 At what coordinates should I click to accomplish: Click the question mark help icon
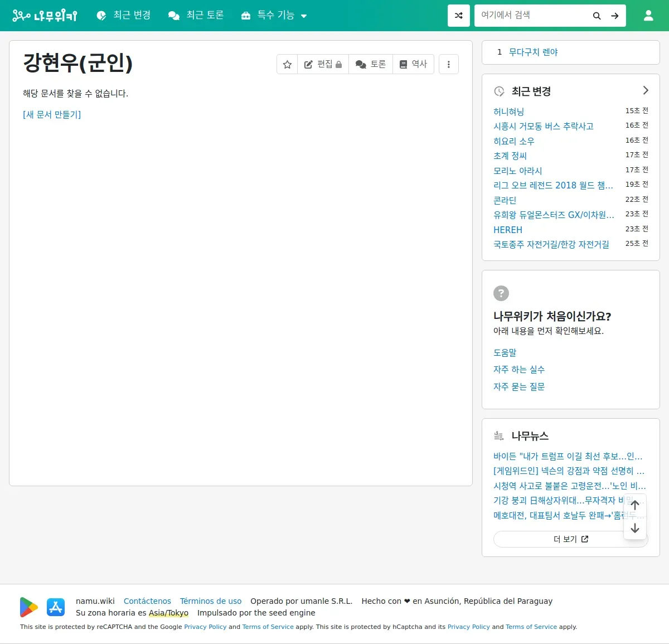pos(501,293)
